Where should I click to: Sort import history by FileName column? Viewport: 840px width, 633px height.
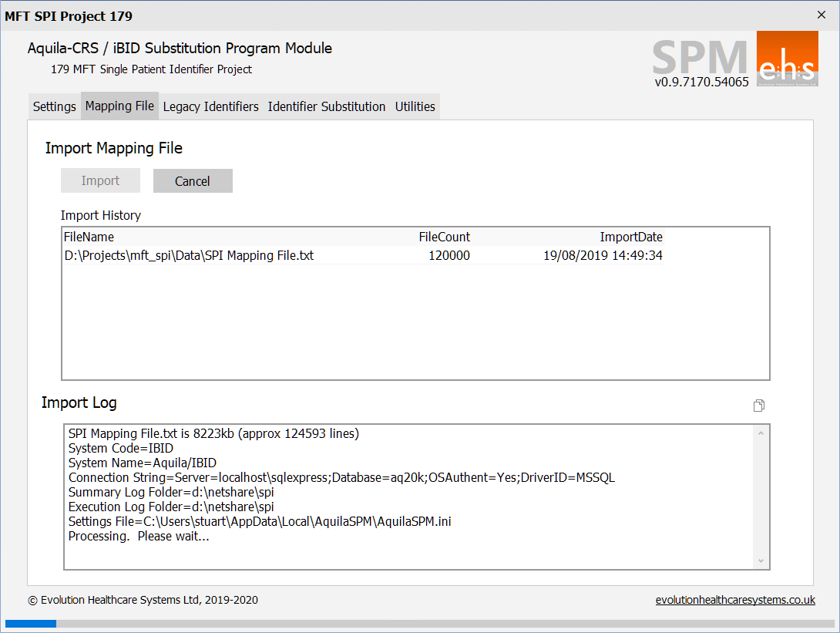point(89,237)
